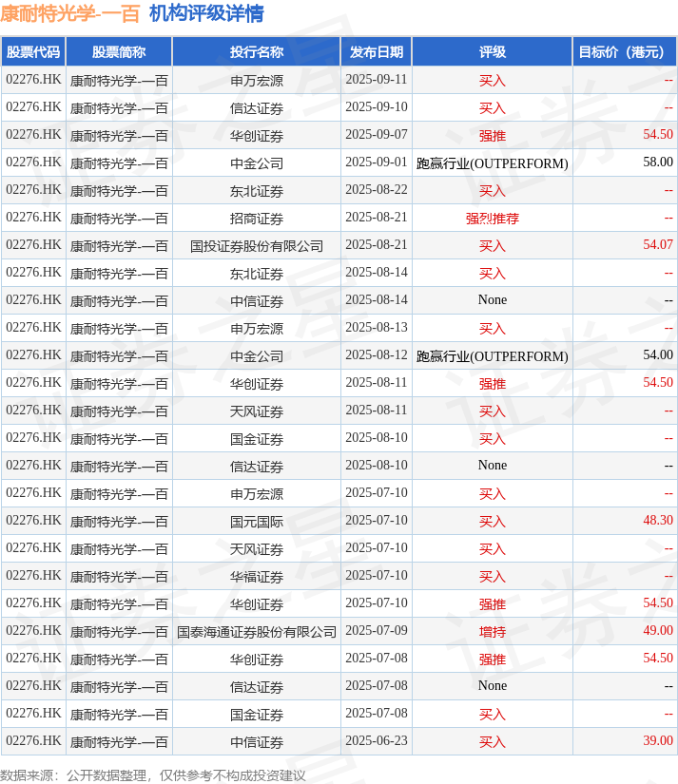This screenshot has width=678, height=784.
Task: Select the 国投证券股份有限公司 cell
Action: 256,245
